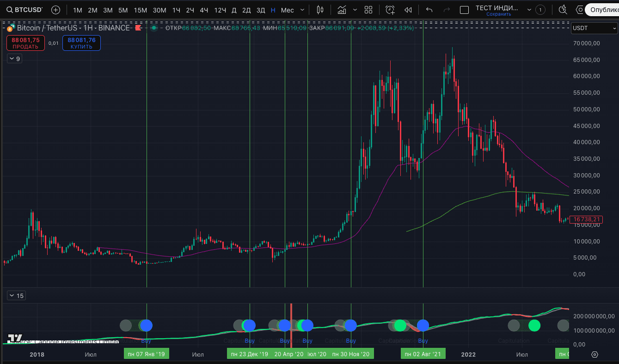Collapse the lower indicator pane via 15 chevron
The height and width of the screenshot is (364, 619).
click(x=16, y=295)
